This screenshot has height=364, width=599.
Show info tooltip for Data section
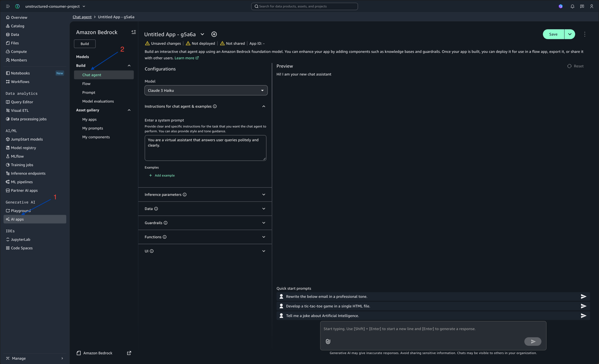point(156,209)
